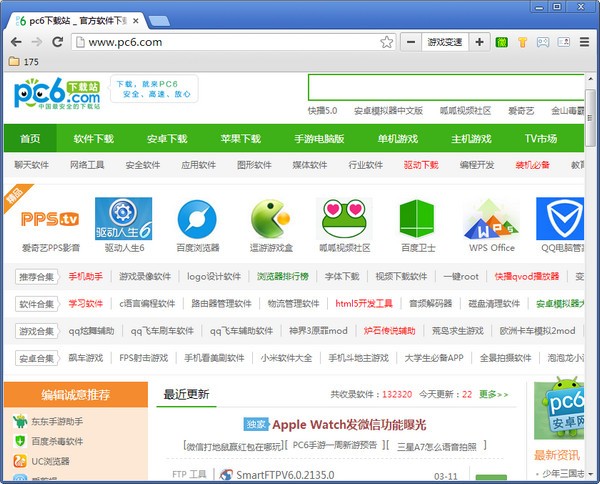This screenshot has width=600, height=484.
Task: Increase game speed with the plus button
Action: click(479, 42)
